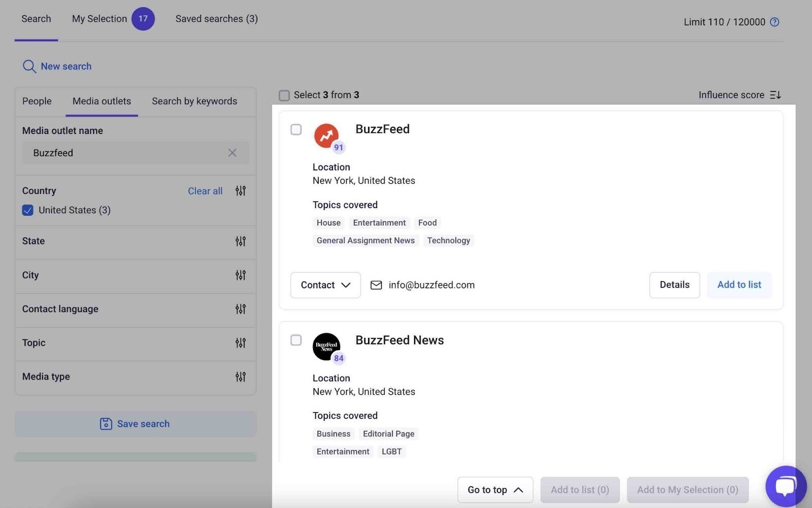This screenshot has width=812, height=508.
Task: Click the Food topic tag
Action: 427,223
